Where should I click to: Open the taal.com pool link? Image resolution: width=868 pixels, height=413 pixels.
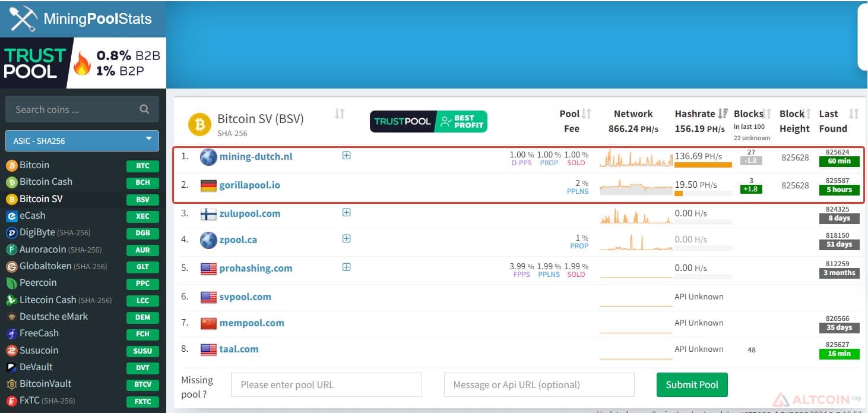[239, 349]
